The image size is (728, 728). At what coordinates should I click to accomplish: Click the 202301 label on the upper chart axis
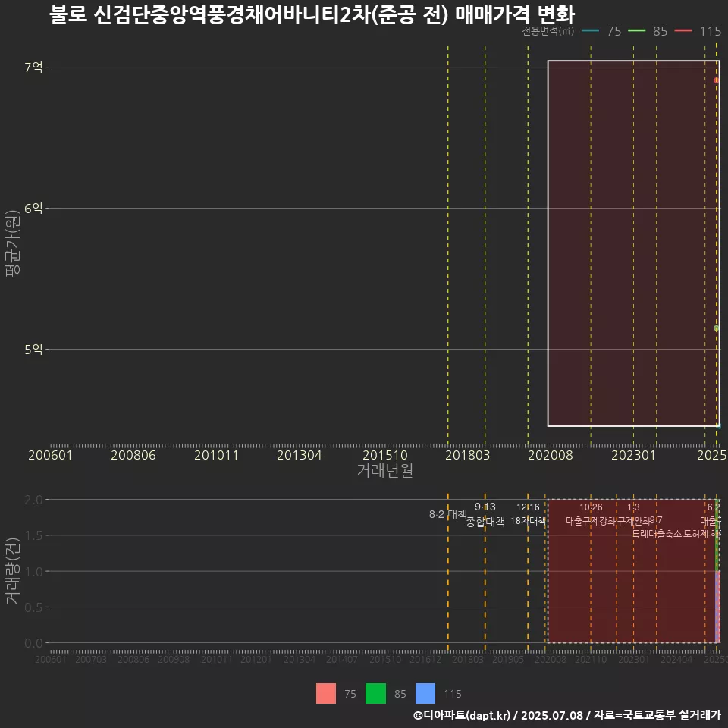click(x=633, y=455)
